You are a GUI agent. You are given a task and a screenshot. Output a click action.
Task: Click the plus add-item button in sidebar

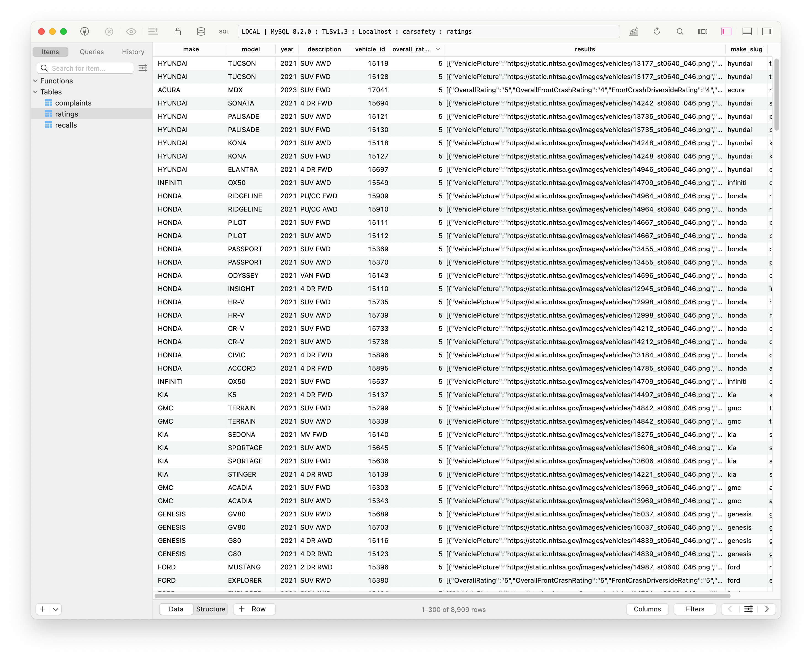point(43,609)
